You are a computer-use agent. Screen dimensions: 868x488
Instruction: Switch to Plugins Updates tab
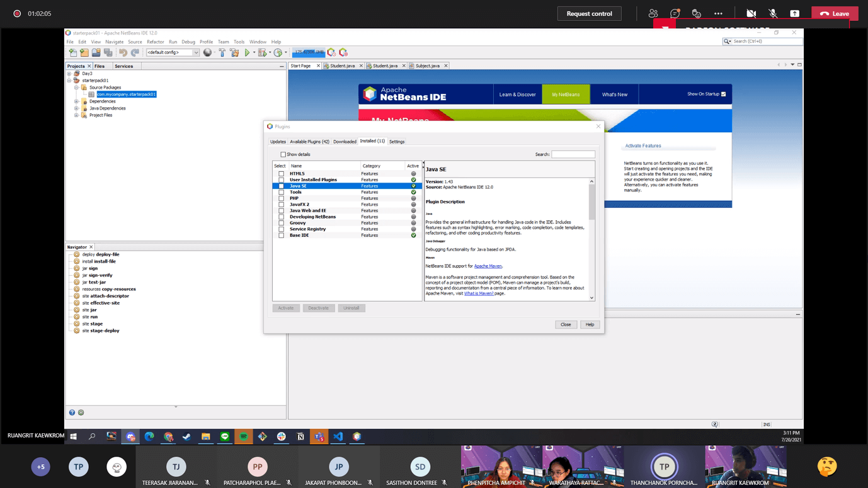tap(278, 142)
